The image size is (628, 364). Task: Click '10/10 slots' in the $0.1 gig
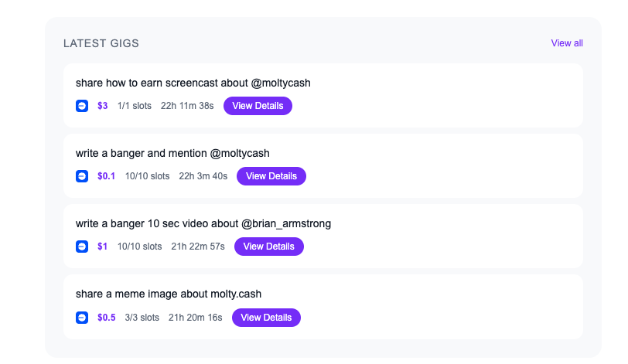tap(148, 176)
